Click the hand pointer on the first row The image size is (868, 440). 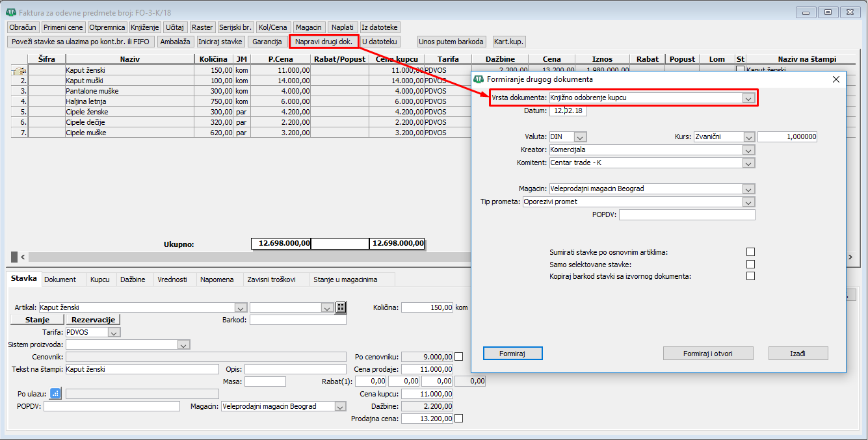pyautogui.click(x=20, y=70)
